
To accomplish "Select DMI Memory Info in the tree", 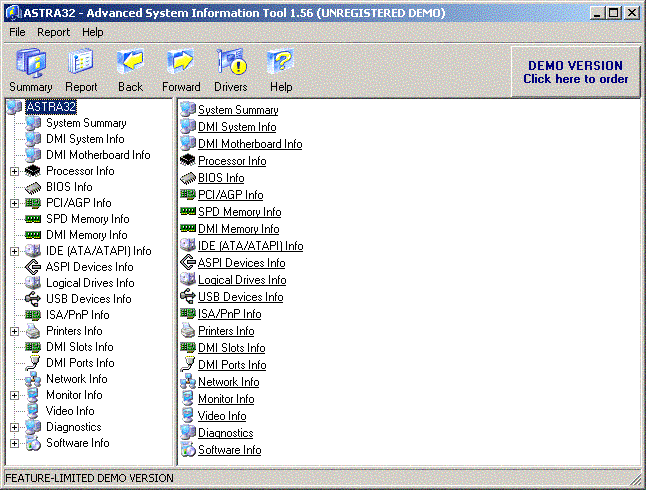I will click(87, 235).
